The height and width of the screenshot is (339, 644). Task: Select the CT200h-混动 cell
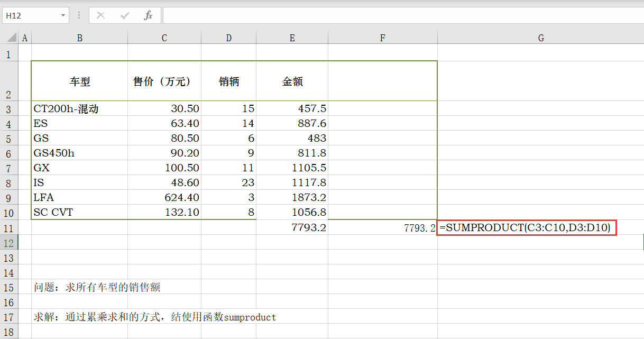pyautogui.click(x=79, y=108)
